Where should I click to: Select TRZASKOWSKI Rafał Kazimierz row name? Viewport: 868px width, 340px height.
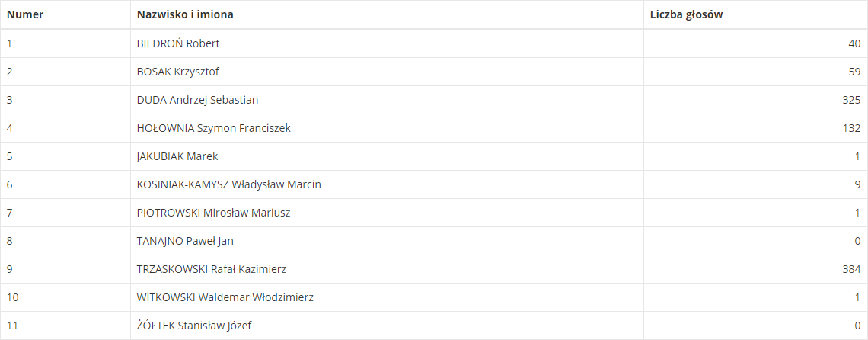[x=211, y=269]
